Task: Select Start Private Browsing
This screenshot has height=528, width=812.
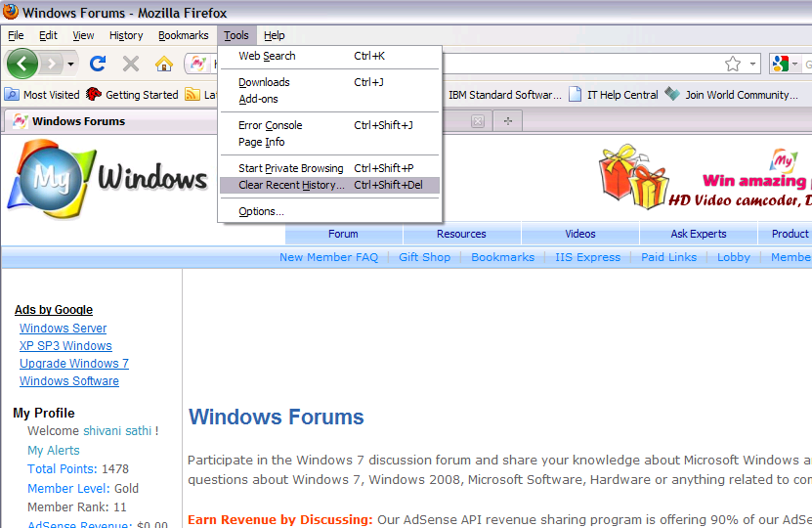Action: (330, 168)
